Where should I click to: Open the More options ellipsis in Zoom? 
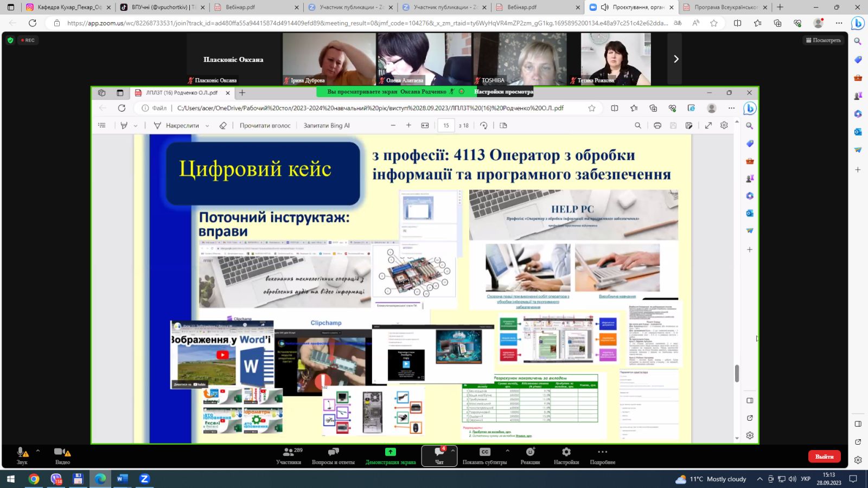(x=603, y=455)
